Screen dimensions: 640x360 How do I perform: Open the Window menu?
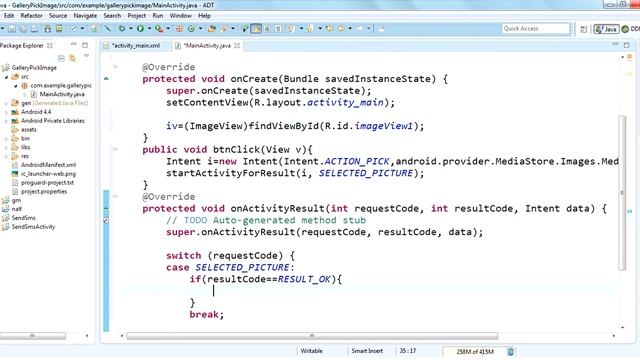pos(180,16)
